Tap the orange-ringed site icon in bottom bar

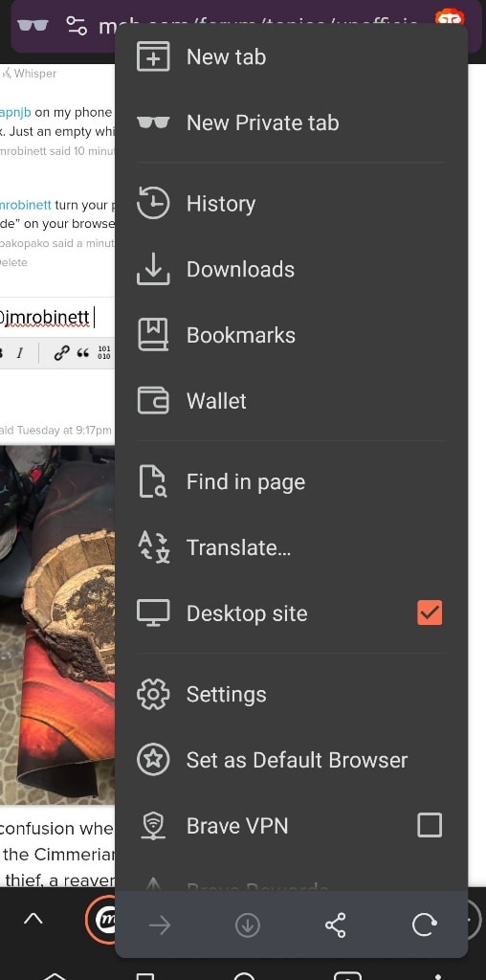point(99,919)
